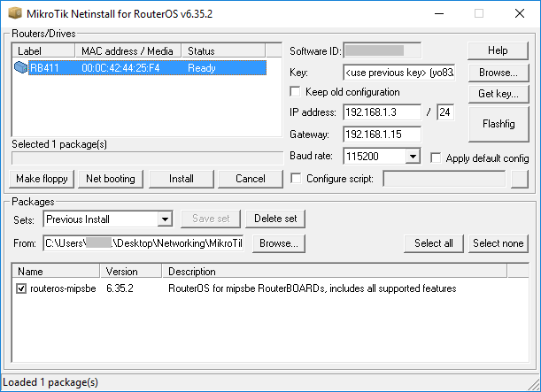This screenshot has height=392, width=541.
Task: Click the Software ID field
Action: [383, 50]
